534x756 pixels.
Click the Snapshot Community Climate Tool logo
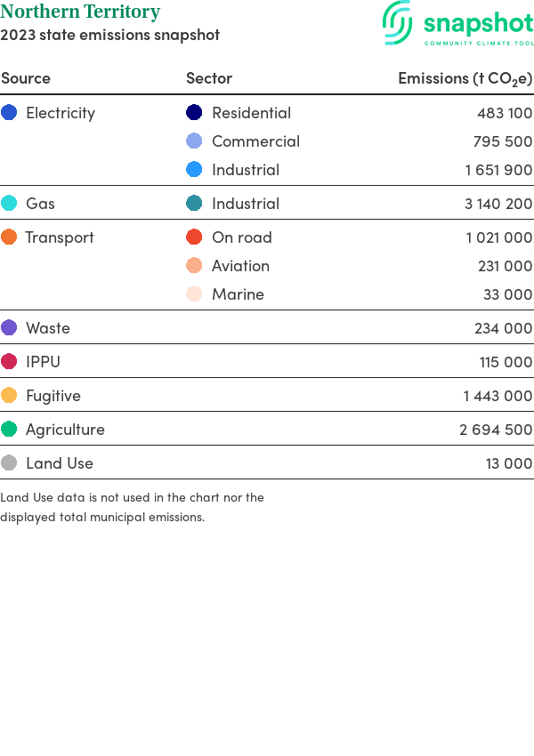457,24
